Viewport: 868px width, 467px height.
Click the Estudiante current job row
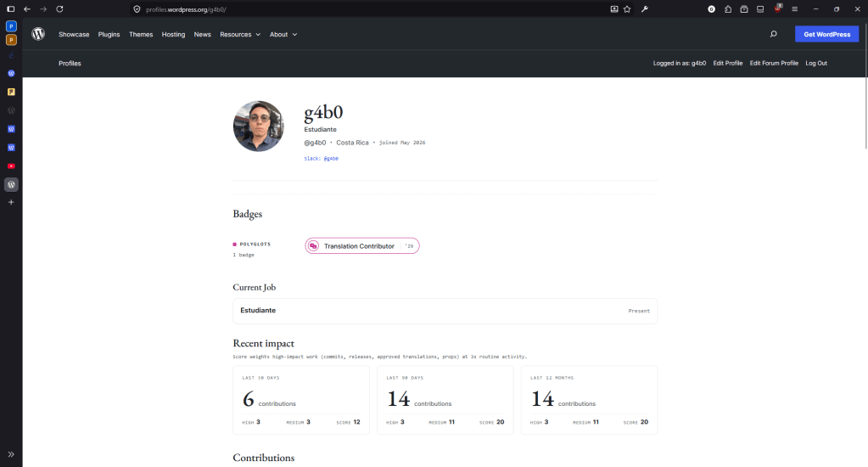click(445, 311)
